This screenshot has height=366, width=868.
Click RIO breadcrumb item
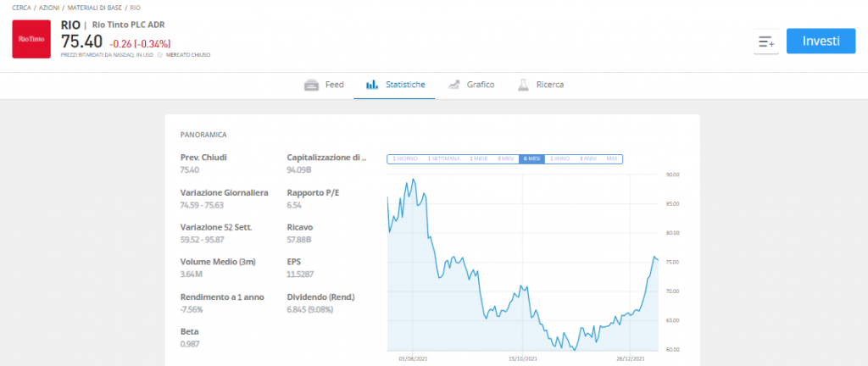tap(135, 8)
